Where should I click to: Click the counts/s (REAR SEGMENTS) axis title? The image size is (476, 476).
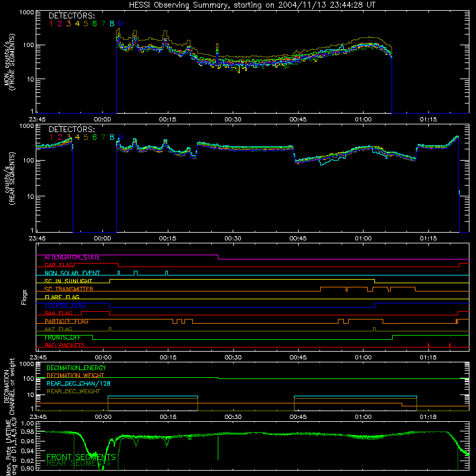click(x=10, y=178)
